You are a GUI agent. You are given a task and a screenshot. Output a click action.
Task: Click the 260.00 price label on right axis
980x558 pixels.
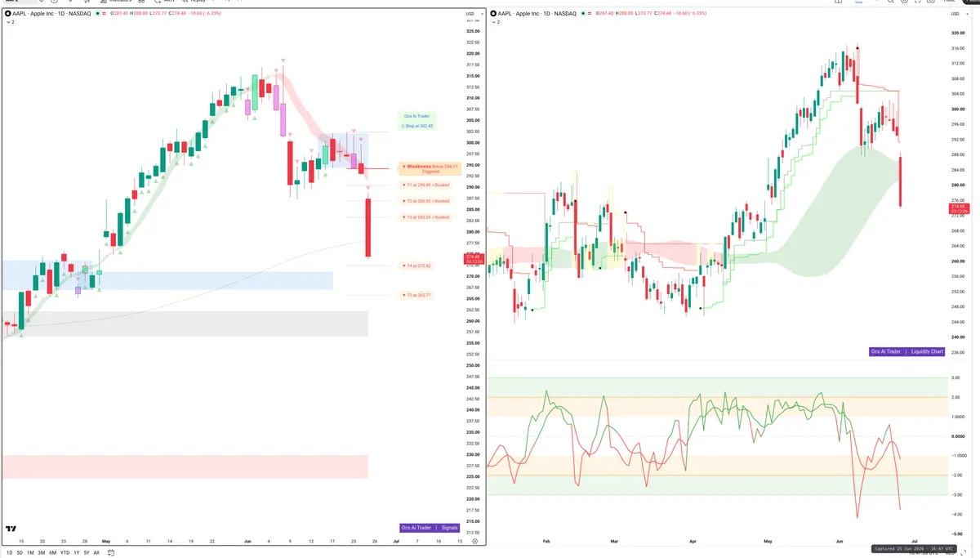pyautogui.click(x=959, y=261)
